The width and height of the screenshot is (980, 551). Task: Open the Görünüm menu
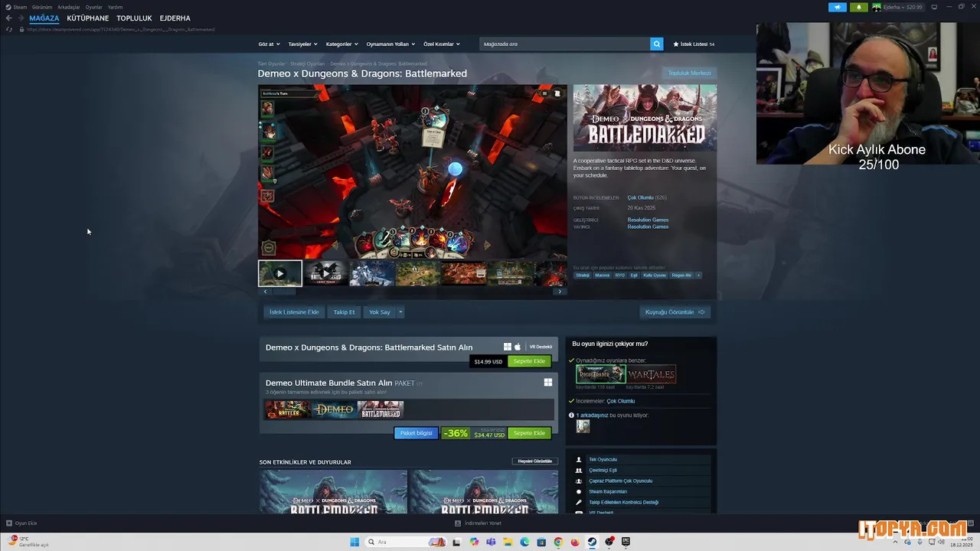[42, 7]
